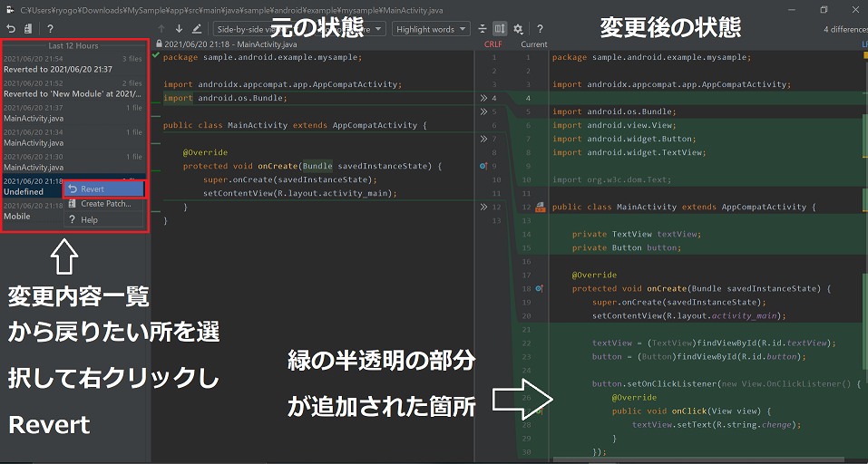Click 'import android.widget.TextView;' line
868x464 pixels.
click(x=629, y=152)
